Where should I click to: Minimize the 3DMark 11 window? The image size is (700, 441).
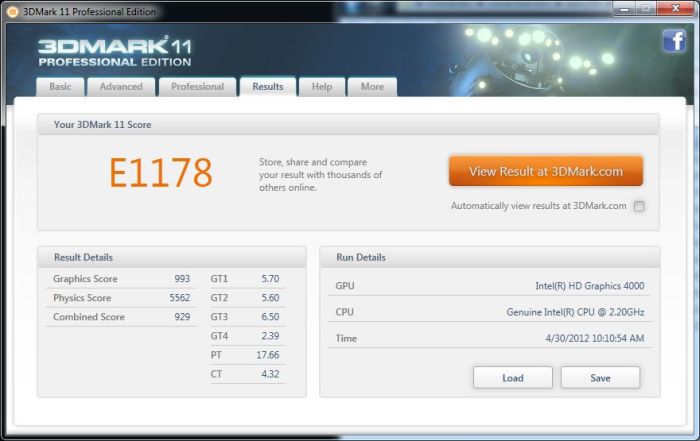pyautogui.click(x=625, y=8)
